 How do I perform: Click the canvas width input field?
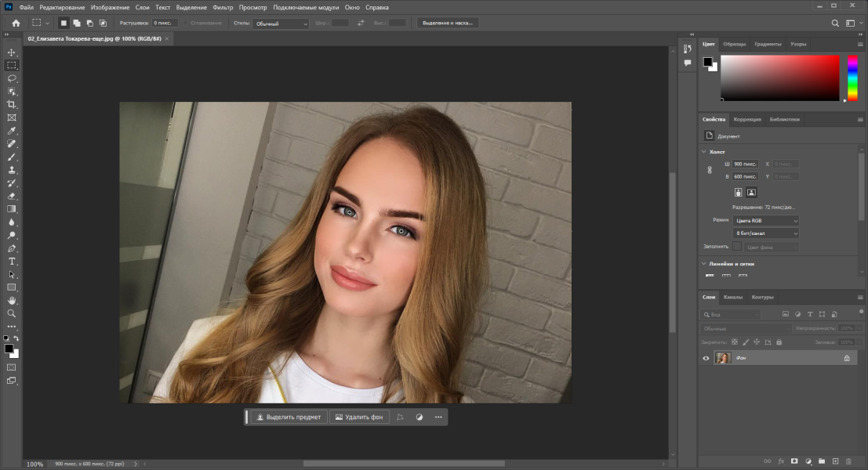746,164
